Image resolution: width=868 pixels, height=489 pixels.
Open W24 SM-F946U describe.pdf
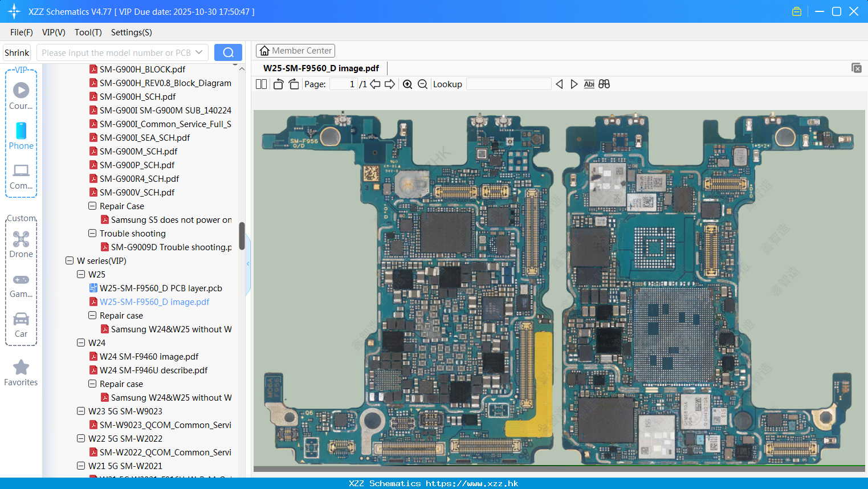153,370
